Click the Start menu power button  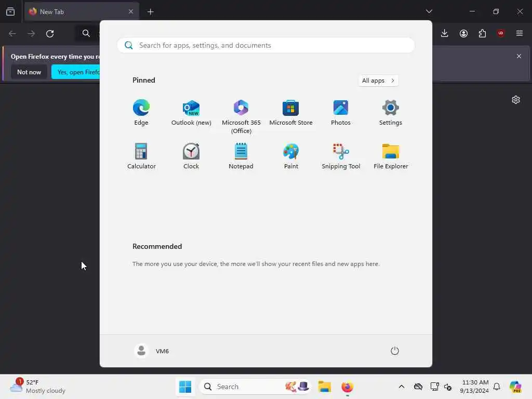[395, 351]
